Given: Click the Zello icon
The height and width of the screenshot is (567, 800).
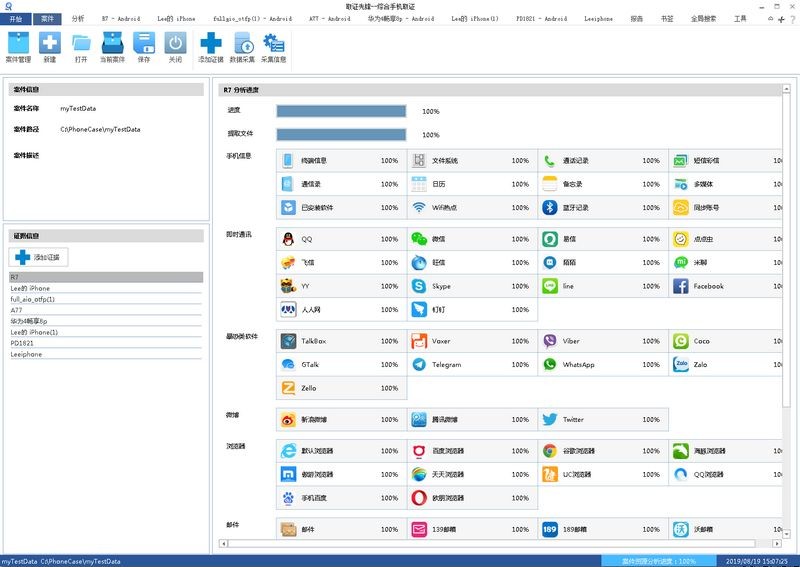Looking at the screenshot, I should 288,388.
